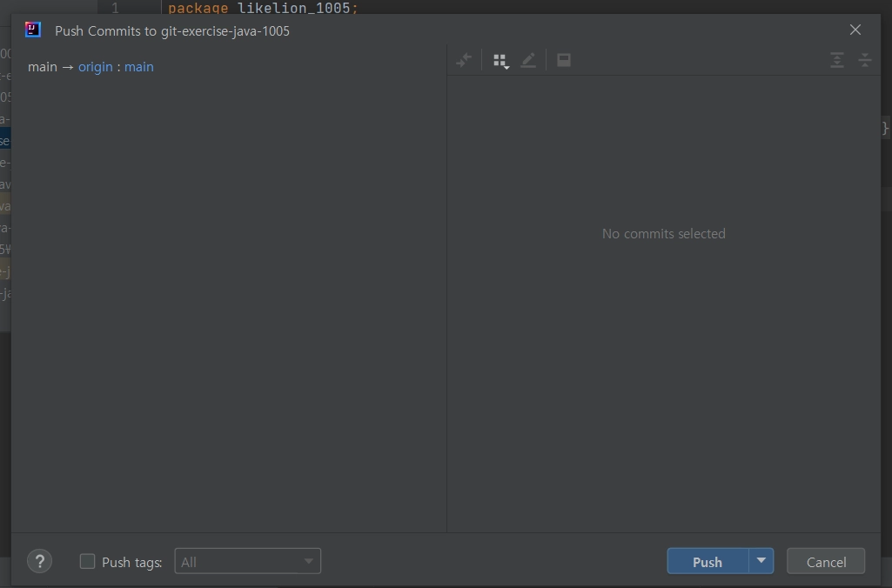Click the cherry-pick commit toolbar icon

click(x=464, y=60)
